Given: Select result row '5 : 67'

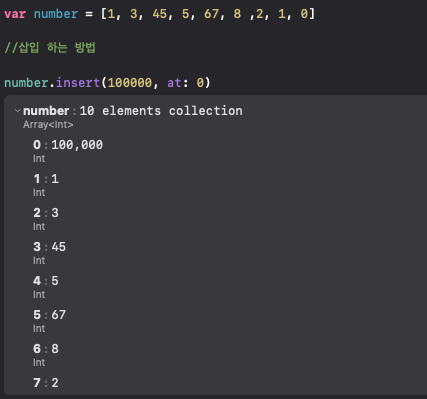Looking at the screenshot, I should (x=50, y=315).
